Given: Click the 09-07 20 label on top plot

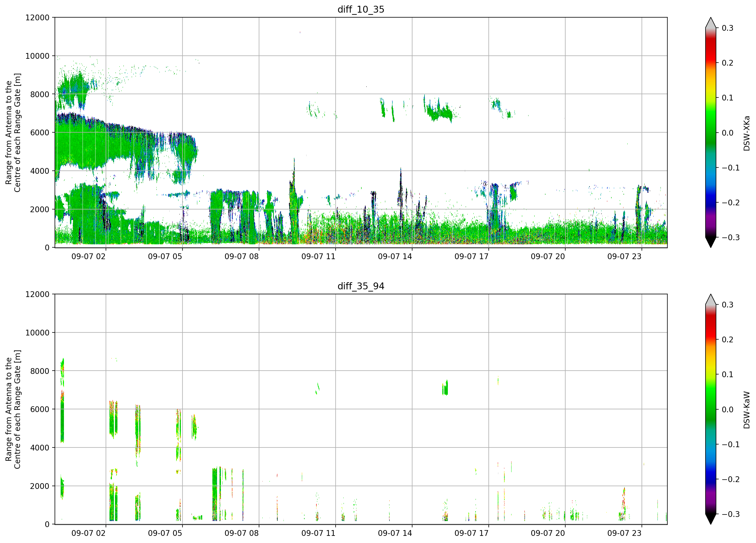Looking at the screenshot, I should pyautogui.click(x=548, y=256).
